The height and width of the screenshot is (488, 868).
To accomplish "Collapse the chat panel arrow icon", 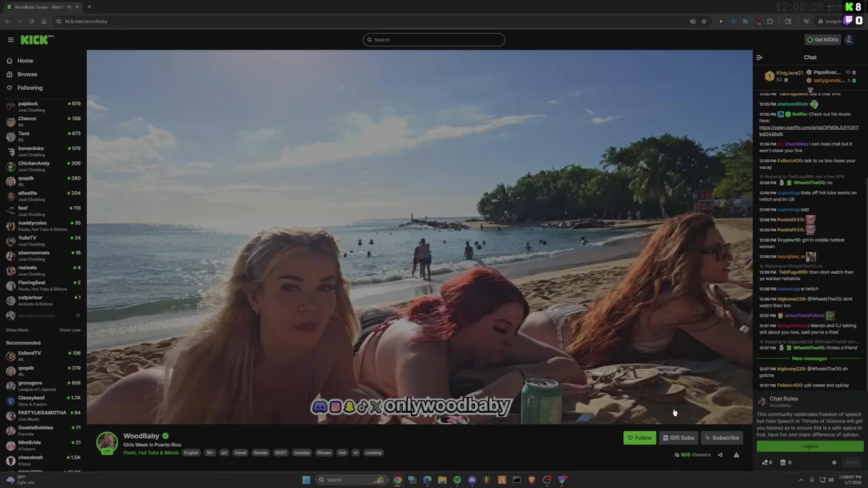I will (759, 58).
